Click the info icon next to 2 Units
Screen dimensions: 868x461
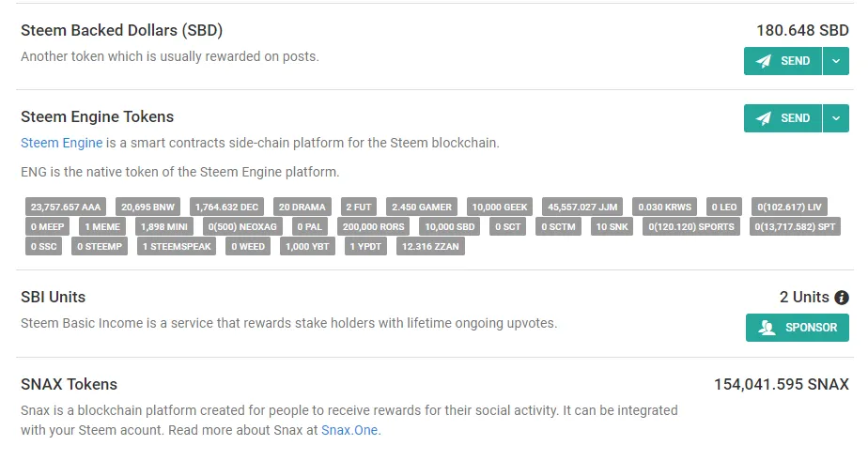pos(842,298)
